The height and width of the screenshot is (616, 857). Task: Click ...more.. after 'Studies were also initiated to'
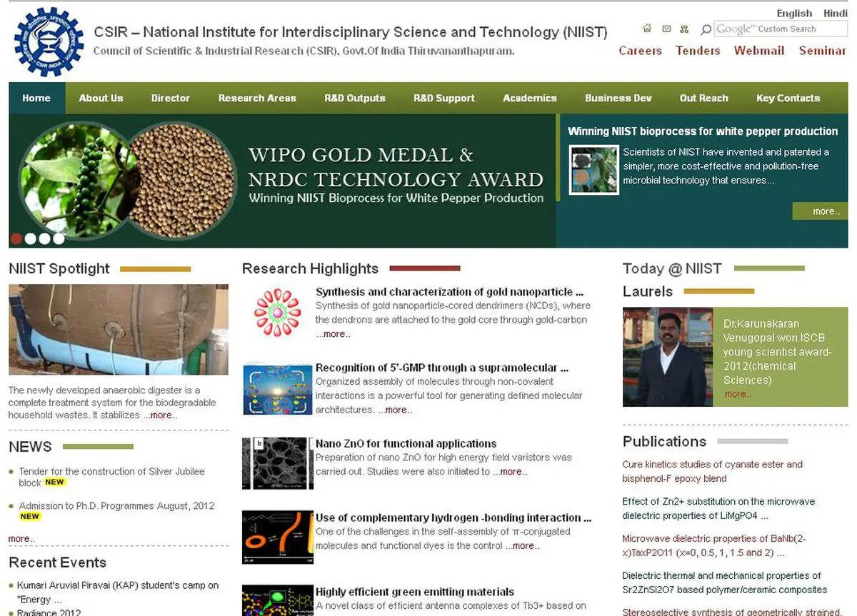click(x=511, y=471)
